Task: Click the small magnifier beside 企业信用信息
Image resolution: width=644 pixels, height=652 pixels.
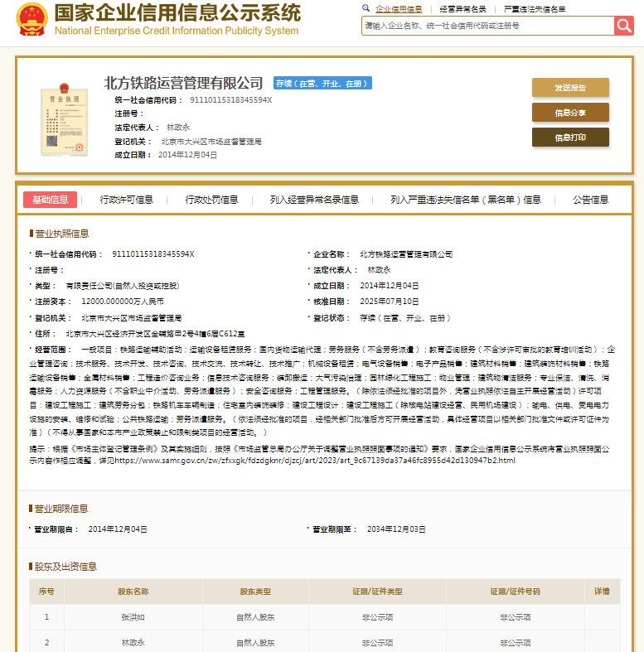Action: point(366,8)
